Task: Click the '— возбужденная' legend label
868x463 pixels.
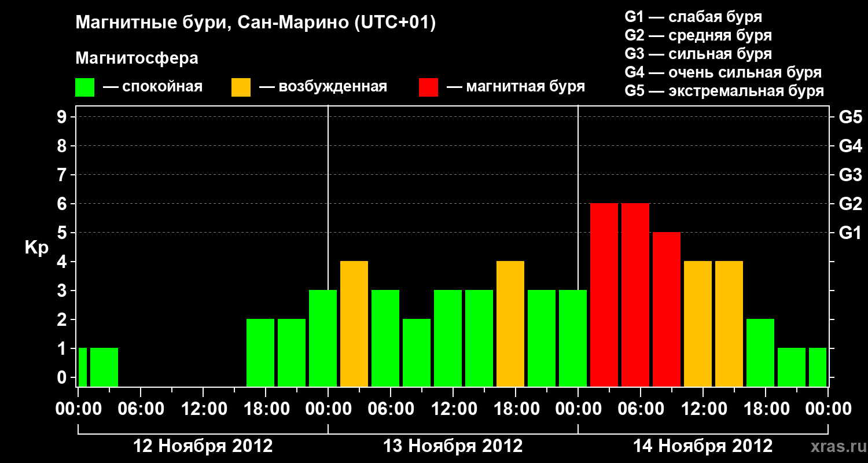Action: click(323, 87)
